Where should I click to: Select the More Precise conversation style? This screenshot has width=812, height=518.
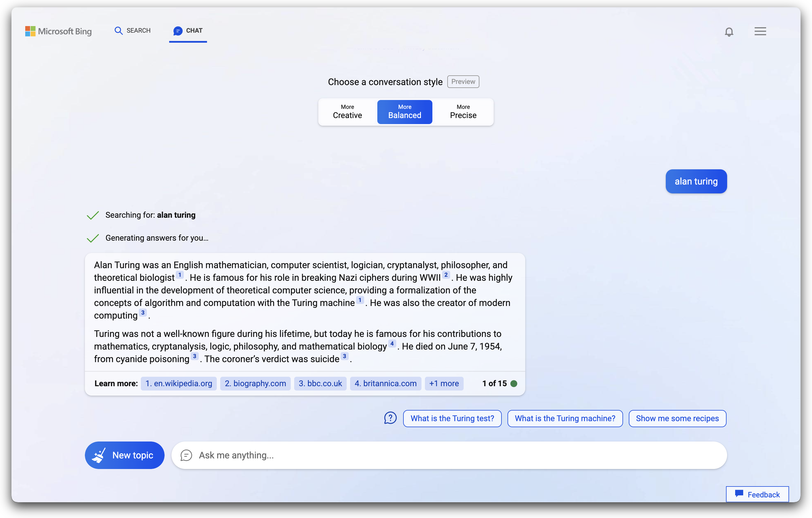(x=463, y=112)
